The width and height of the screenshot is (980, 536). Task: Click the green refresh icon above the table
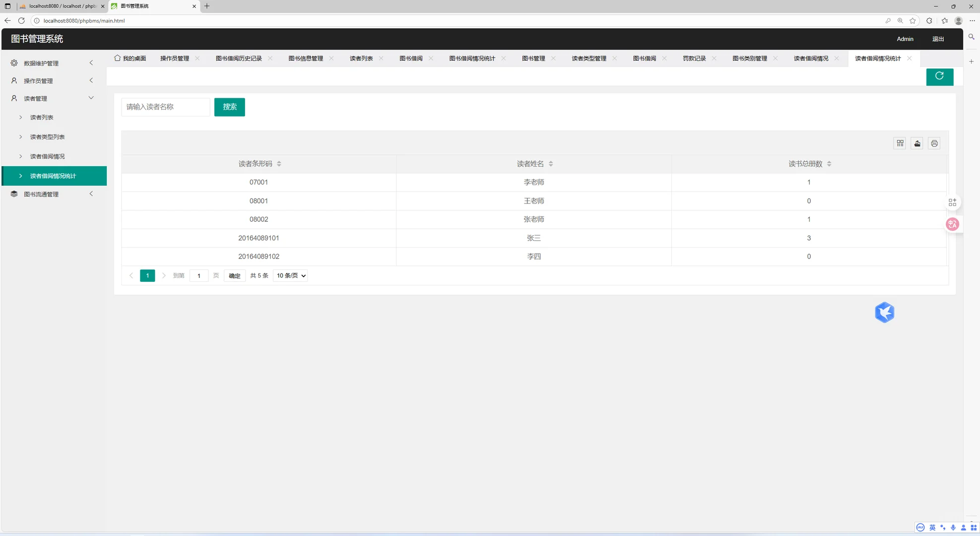tap(939, 76)
